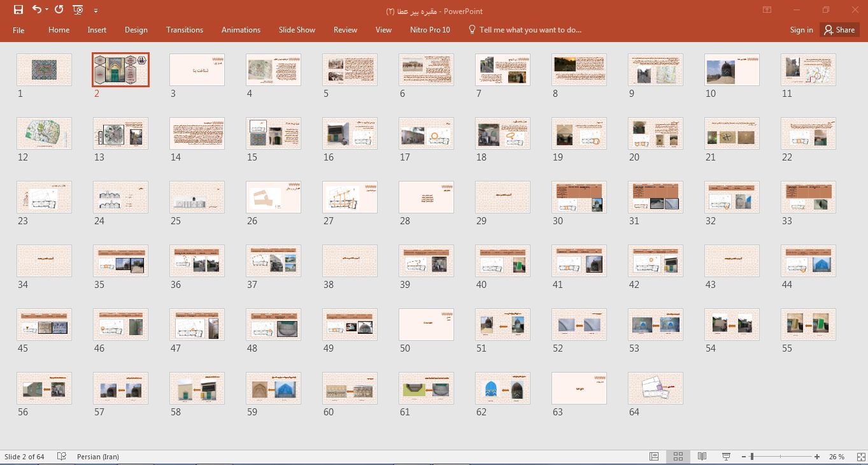Screen dimensions: 868x465
Task: Open the View tab
Action: [383, 30]
